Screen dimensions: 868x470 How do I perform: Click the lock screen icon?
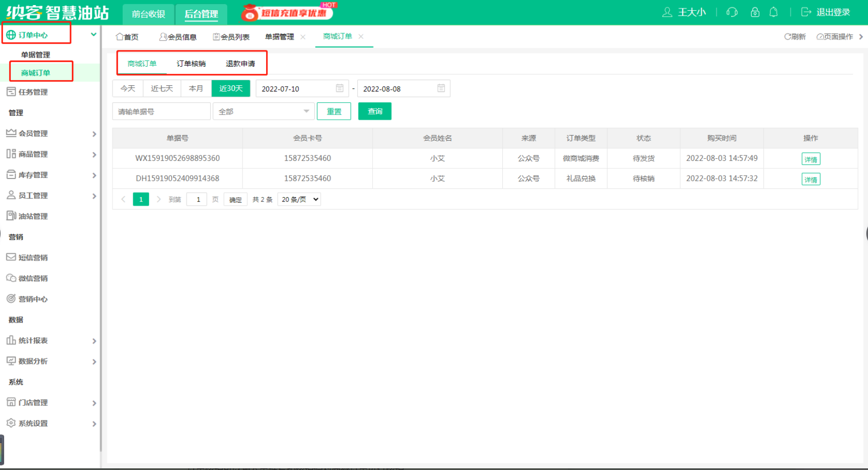tap(755, 12)
